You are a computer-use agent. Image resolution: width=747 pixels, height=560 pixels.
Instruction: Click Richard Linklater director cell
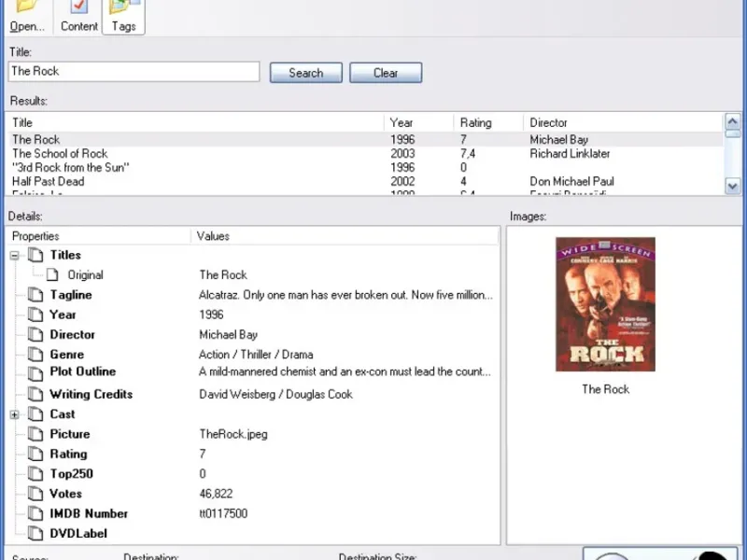[x=570, y=153]
